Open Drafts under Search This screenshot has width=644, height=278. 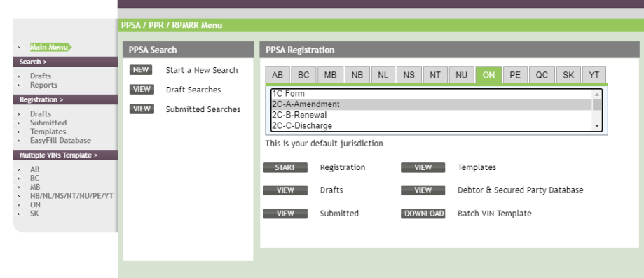pos(41,76)
